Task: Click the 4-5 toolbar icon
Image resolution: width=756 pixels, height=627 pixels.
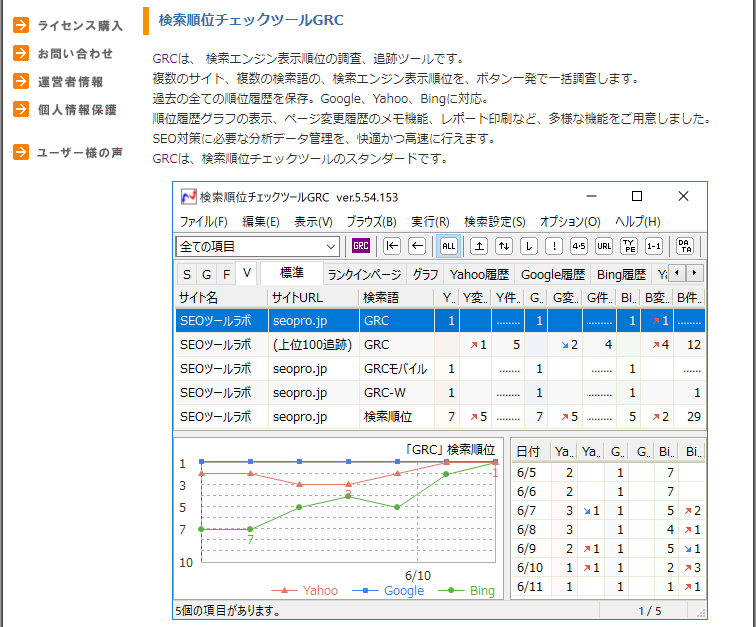Action: pos(579,246)
